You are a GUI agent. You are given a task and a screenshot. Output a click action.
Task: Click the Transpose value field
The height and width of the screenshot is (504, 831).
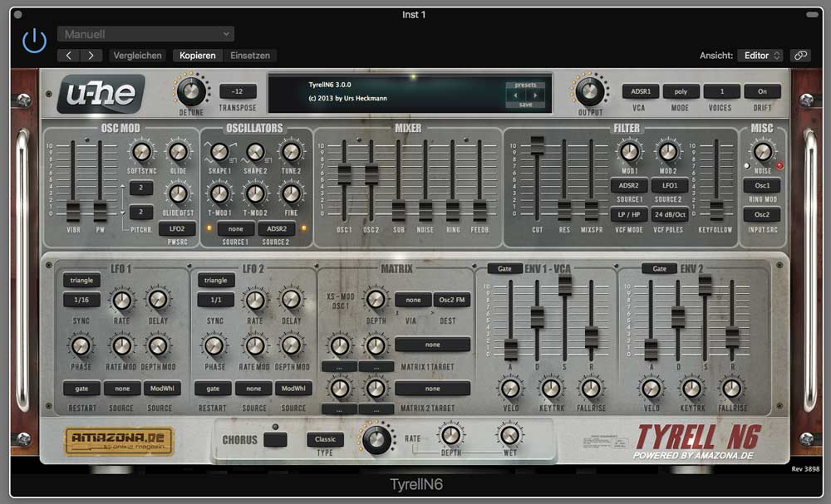coord(238,91)
